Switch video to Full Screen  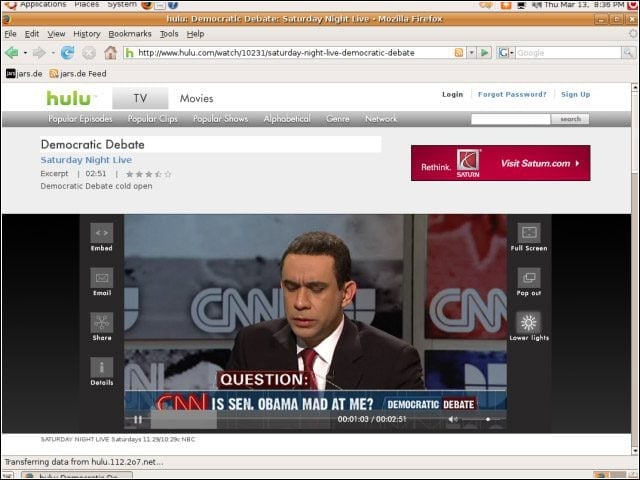(529, 233)
